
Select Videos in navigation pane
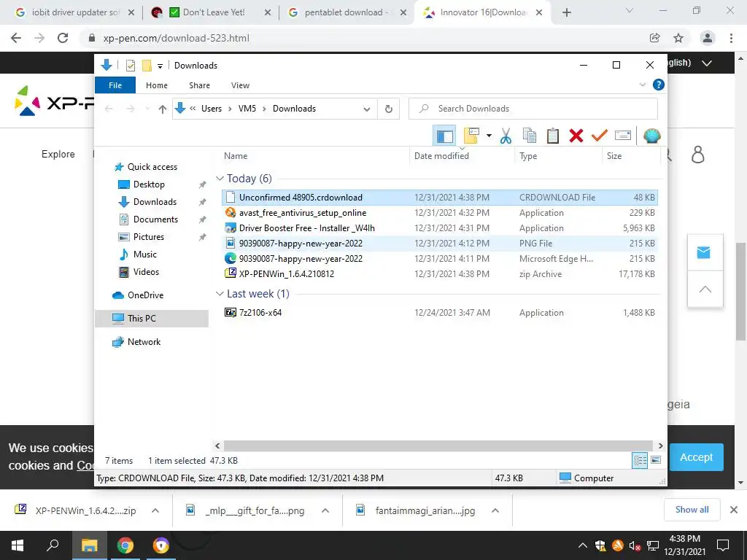pos(146,272)
